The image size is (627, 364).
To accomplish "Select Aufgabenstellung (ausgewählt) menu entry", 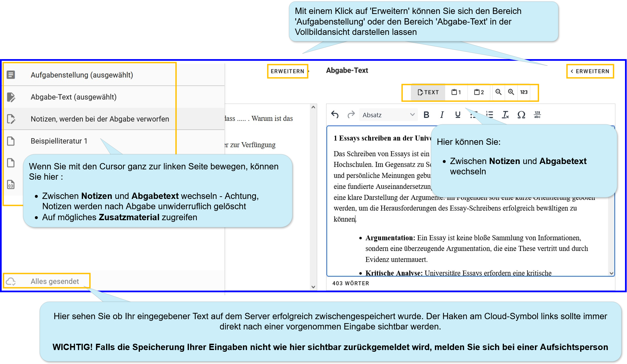I will click(x=114, y=75).
